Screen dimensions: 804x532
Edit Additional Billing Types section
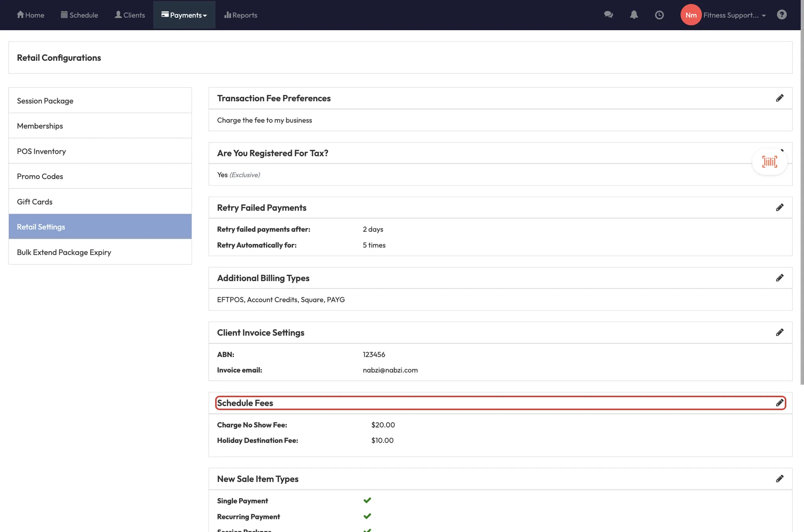[780, 278]
